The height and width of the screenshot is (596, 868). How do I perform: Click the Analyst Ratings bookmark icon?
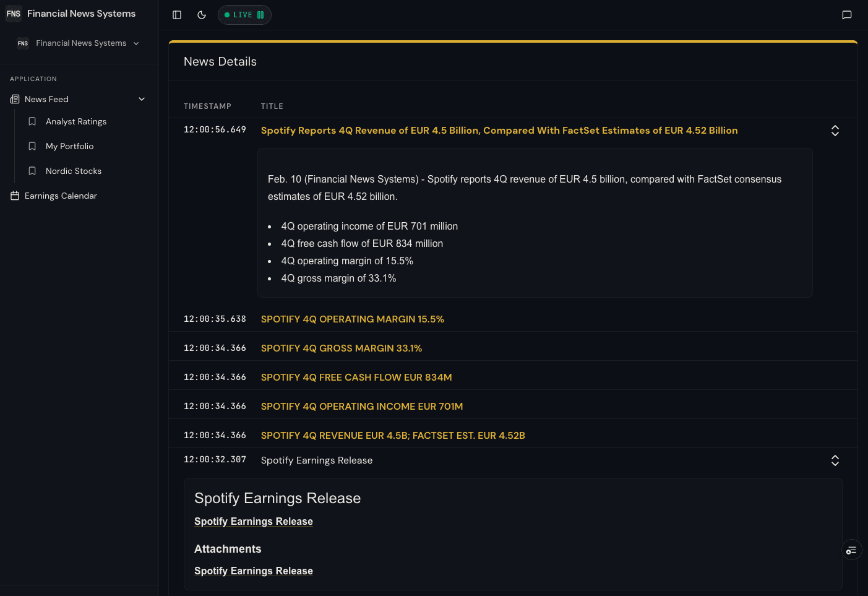point(32,121)
